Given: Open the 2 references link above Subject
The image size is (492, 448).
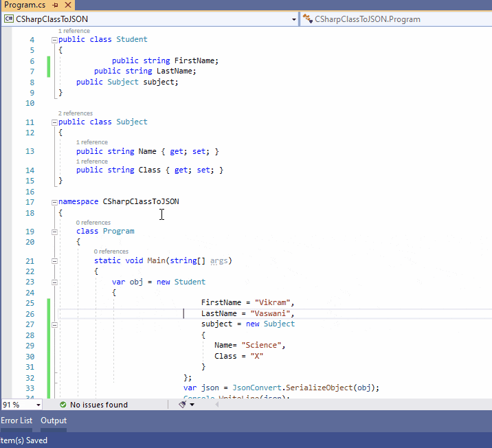Looking at the screenshot, I should coord(76,113).
